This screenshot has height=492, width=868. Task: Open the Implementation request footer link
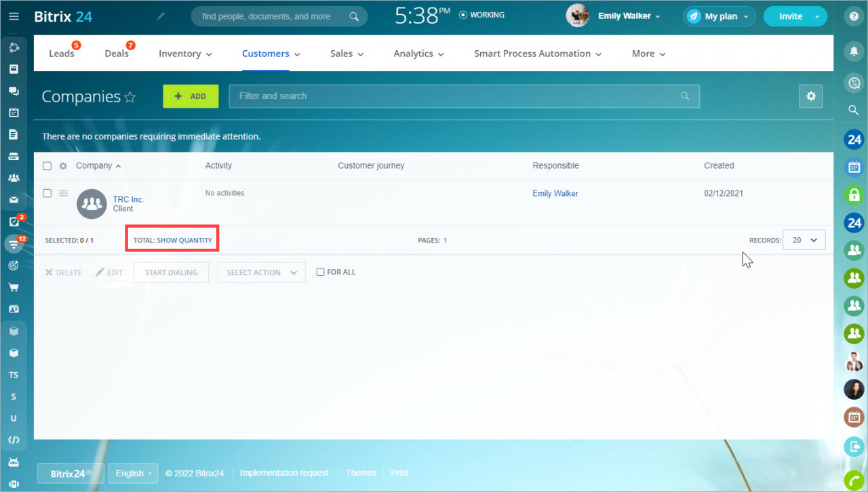click(x=284, y=473)
